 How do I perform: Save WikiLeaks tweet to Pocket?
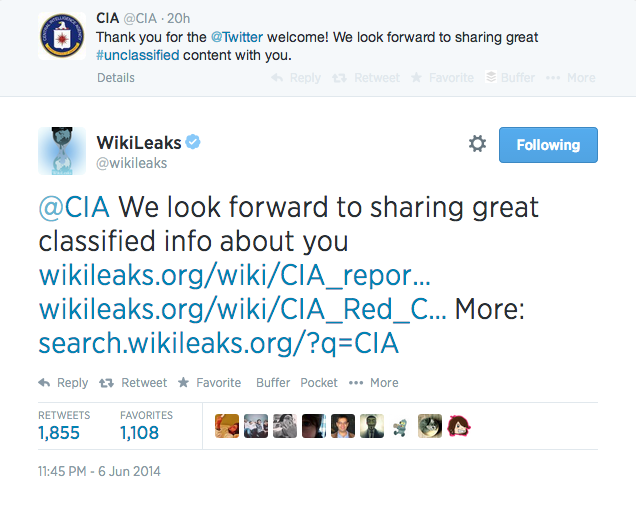319,382
